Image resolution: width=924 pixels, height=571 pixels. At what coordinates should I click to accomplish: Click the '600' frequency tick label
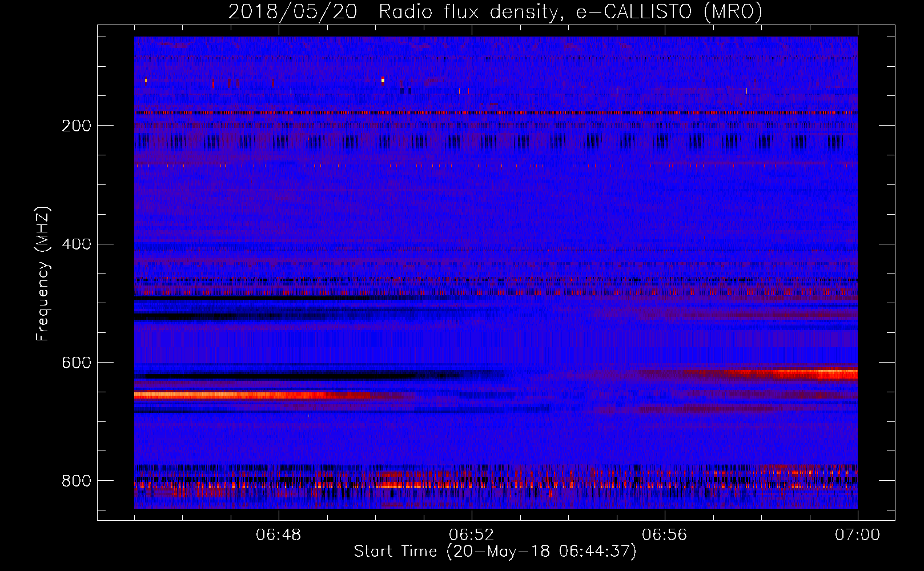tap(77, 363)
